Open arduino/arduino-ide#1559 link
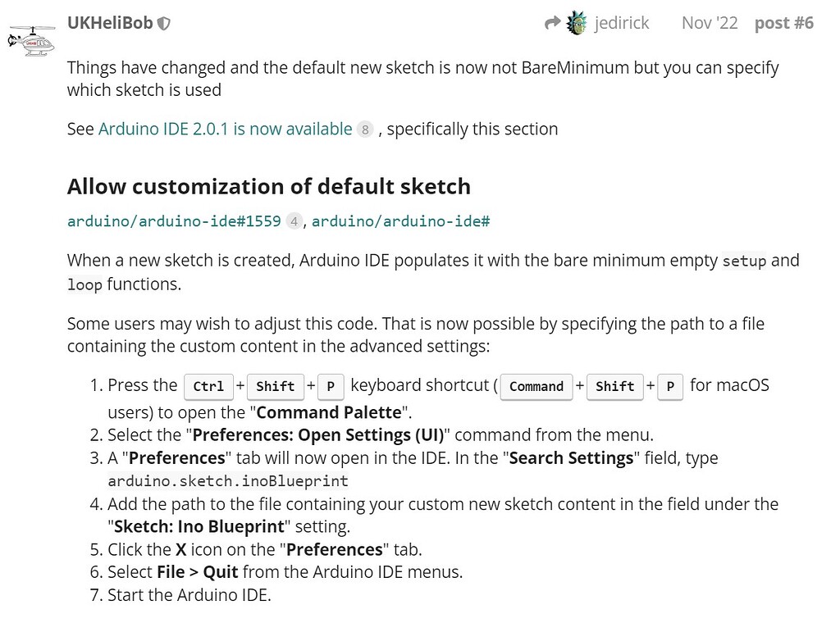The height and width of the screenshot is (632, 840). tap(174, 221)
